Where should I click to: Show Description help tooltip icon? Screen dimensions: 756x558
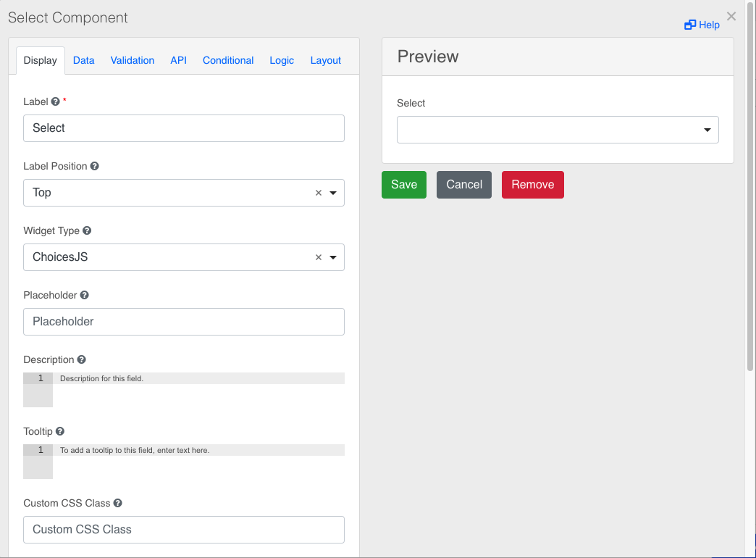pos(82,359)
